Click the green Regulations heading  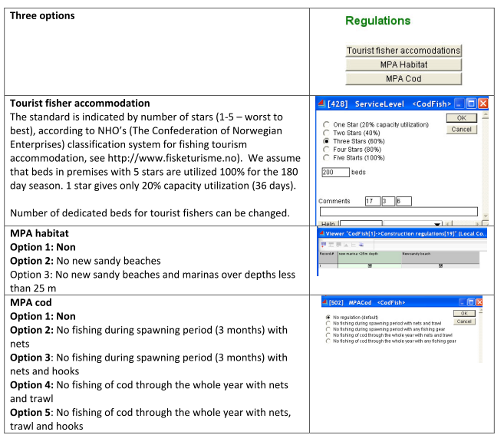pyautogui.click(x=377, y=21)
